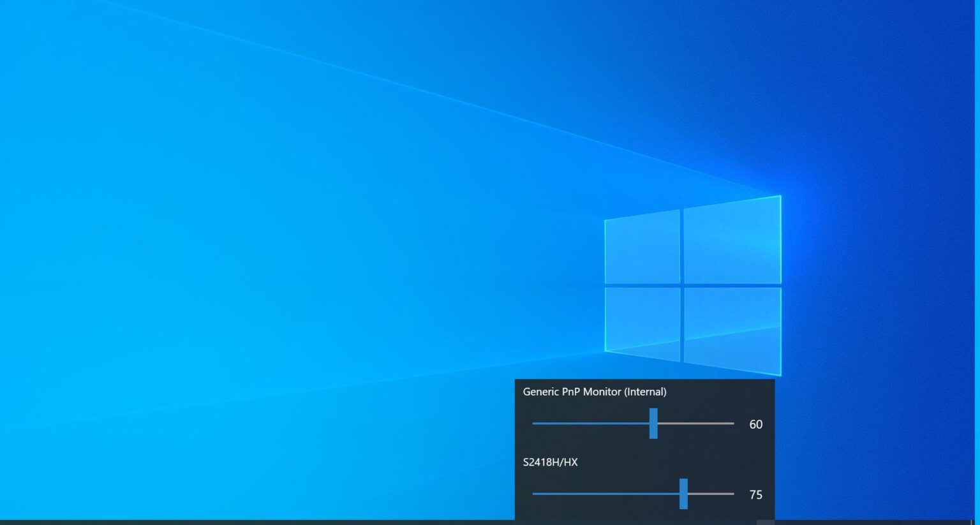Increase S2418H/HX brightness by clicking the track's right end
The image size is (980, 525).
pos(731,494)
